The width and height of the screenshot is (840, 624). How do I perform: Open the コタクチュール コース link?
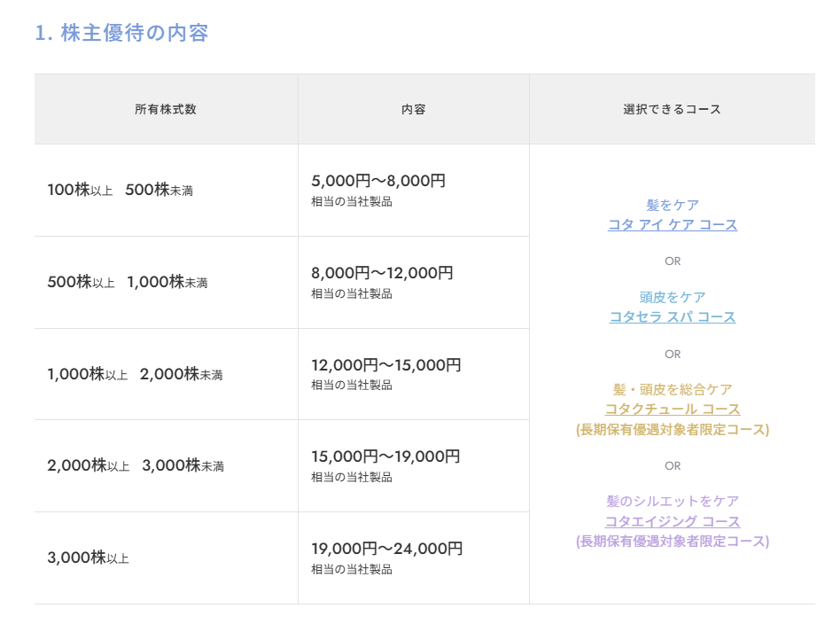click(x=673, y=409)
